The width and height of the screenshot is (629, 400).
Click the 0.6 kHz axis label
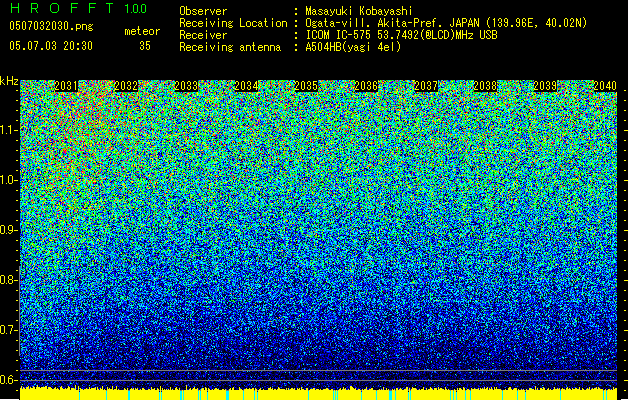(x=8, y=380)
